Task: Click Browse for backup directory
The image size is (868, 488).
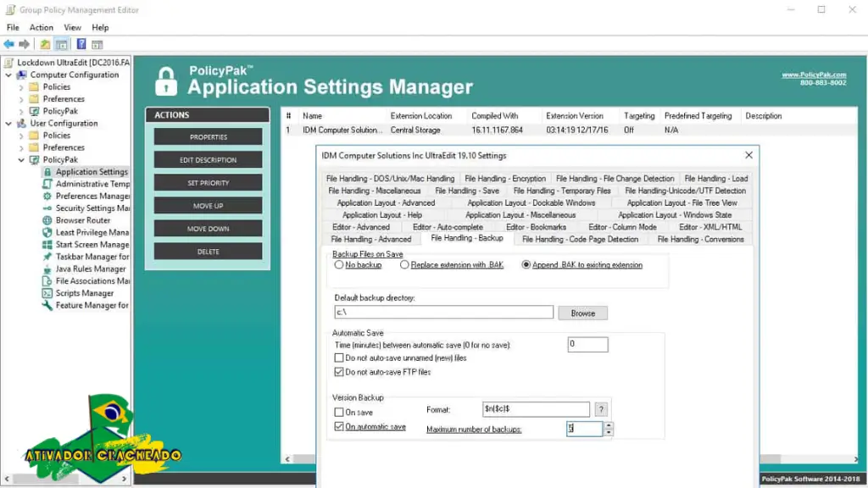Action: tap(582, 313)
